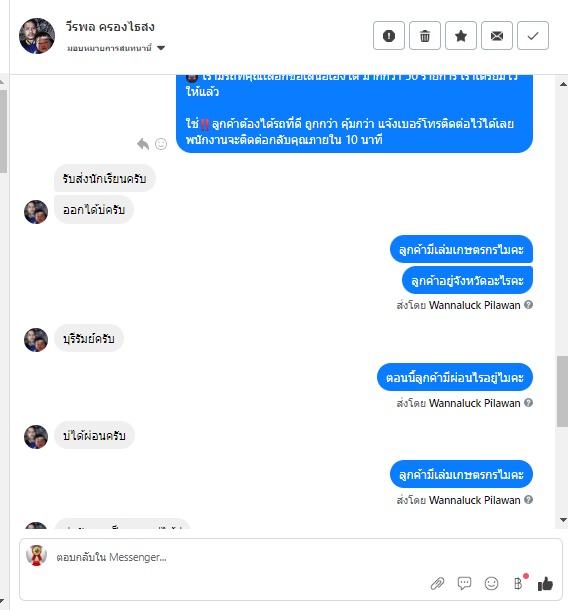This screenshot has width=568, height=610.
Task: Delete conversation using trash icon
Action: click(x=425, y=36)
